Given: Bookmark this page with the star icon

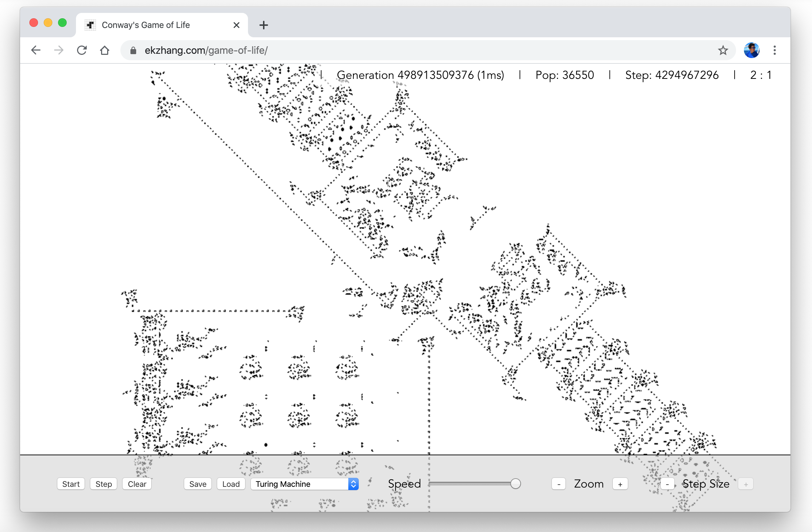Looking at the screenshot, I should pyautogui.click(x=723, y=50).
